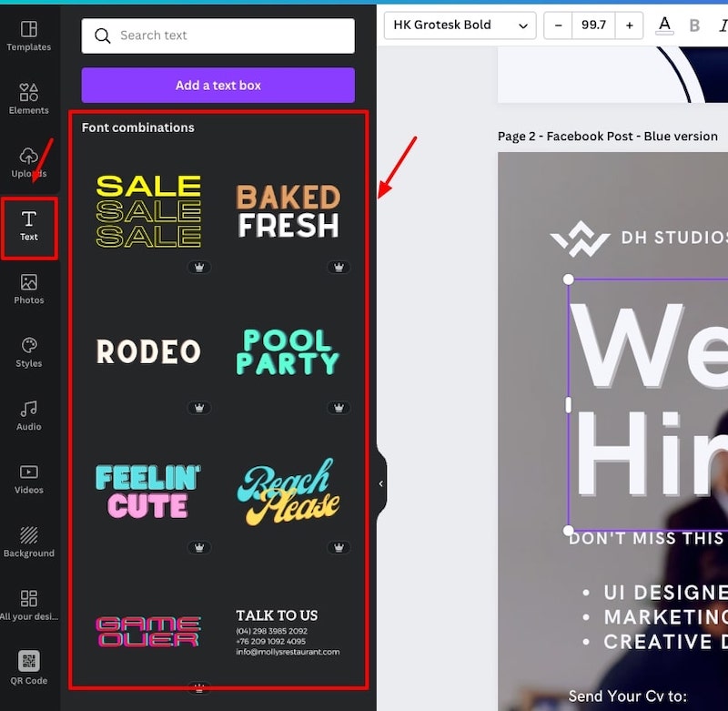The width and height of the screenshot is (728, 711).
Task: Open the HK Grotesk Bold font dropdown
Action: click(460, 25)
